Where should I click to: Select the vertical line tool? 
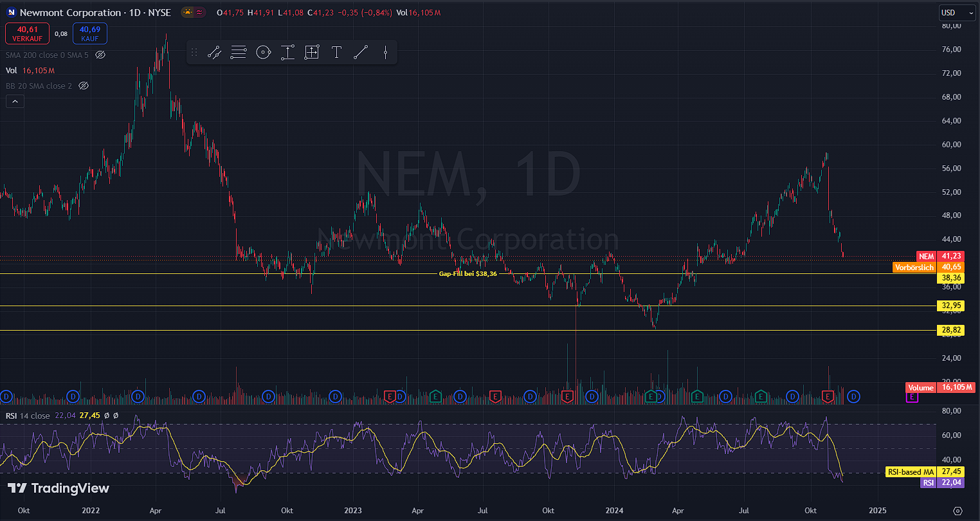[385, 53]
